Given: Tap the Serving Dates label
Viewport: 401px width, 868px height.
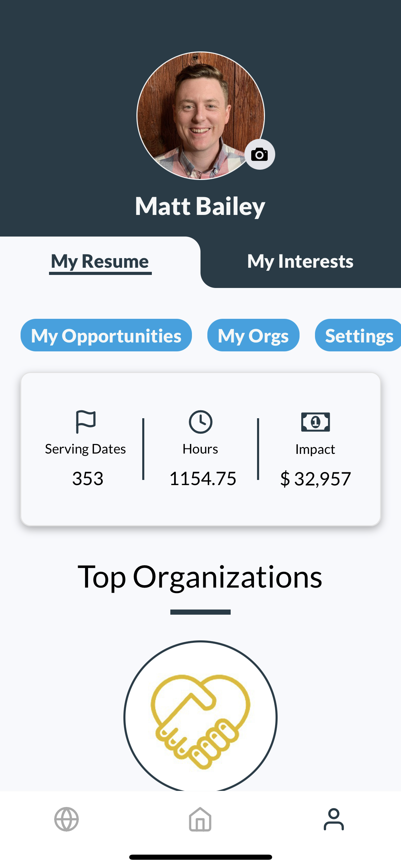Looking at the screenshot, I should click(x=85, y=449).
